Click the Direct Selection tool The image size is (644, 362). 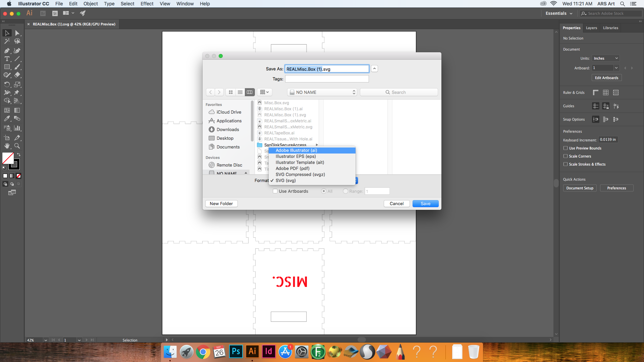(x=18, y=33)
